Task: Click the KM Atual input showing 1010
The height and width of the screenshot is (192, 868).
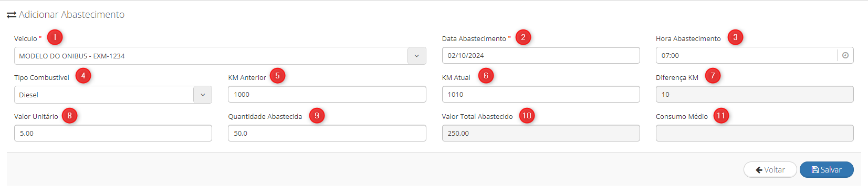Action: 541,94
